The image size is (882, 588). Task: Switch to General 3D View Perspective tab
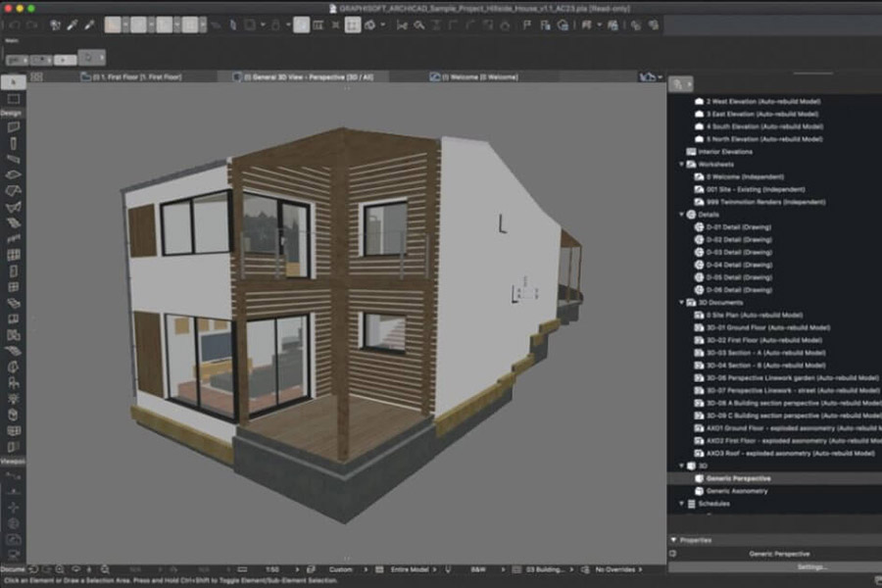coord(303,77)
